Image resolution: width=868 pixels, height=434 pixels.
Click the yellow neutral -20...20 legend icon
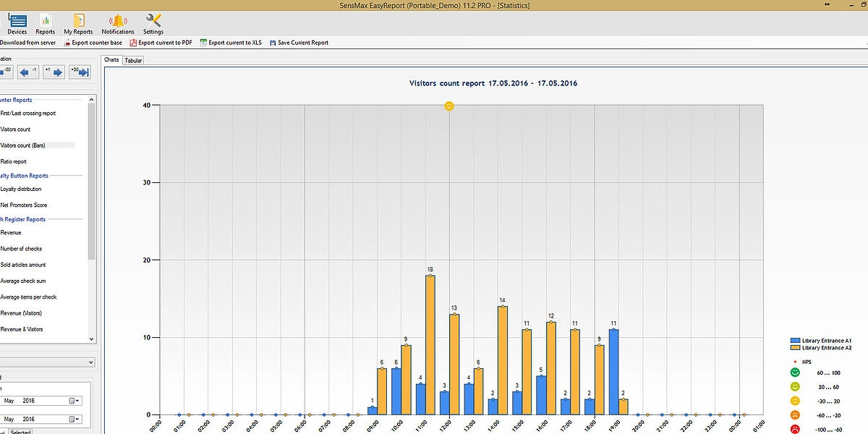(796, 401)
